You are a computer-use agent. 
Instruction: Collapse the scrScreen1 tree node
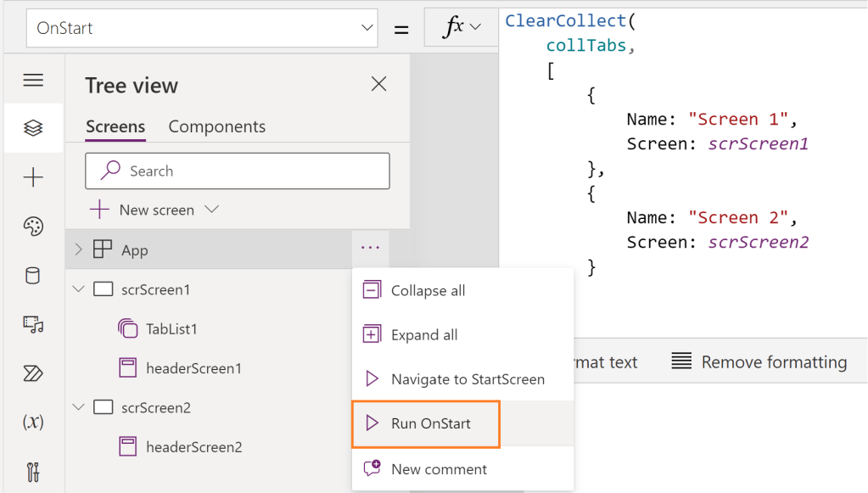point(79,289)
